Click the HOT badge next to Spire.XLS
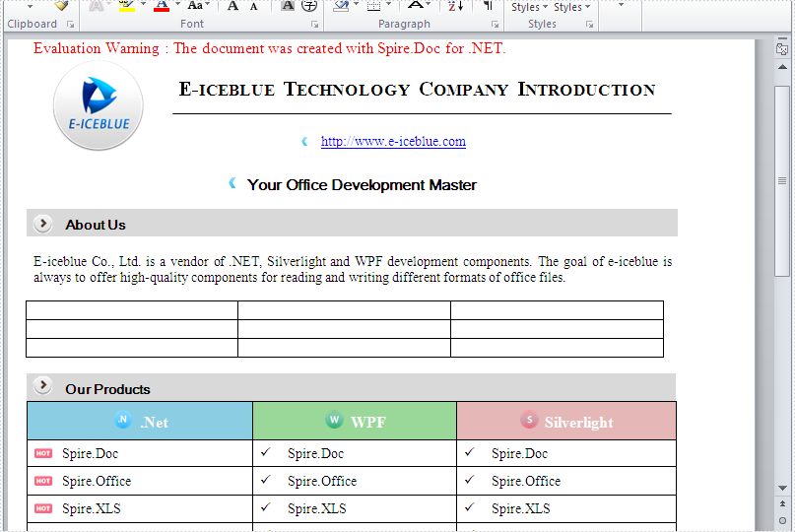The image size is (795, 532). [x=43, y=508]
